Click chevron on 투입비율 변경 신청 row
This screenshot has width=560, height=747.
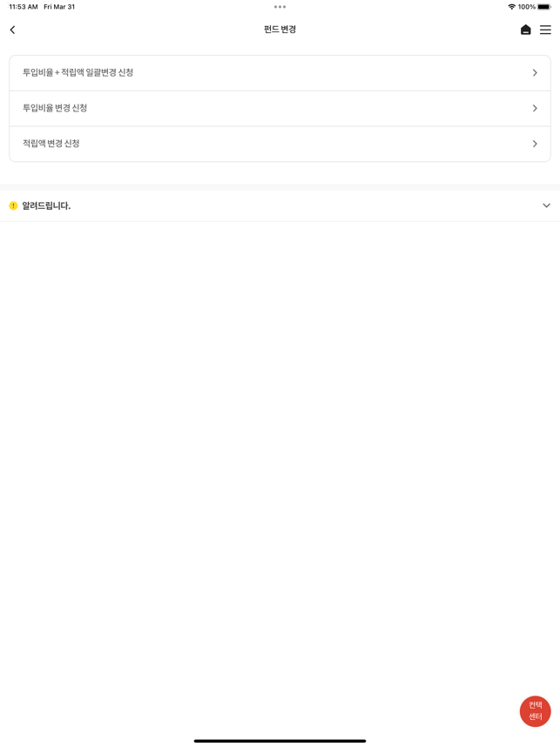pos(535,109)
